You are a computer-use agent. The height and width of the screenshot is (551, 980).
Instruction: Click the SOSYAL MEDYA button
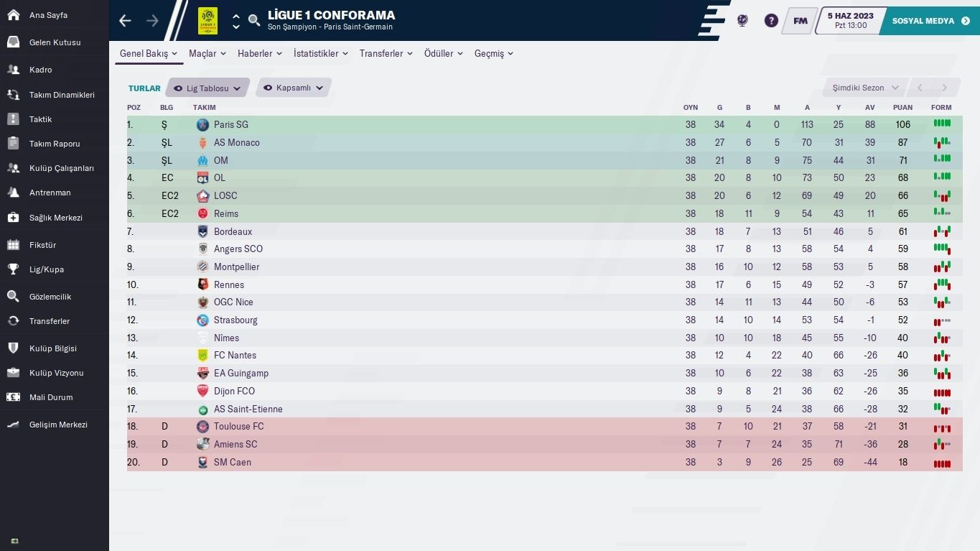pyautogui.click(x=930, y=21)
